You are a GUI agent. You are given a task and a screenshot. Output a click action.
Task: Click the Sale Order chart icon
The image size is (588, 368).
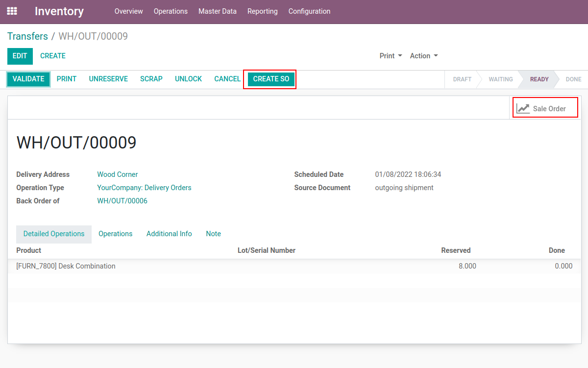click(523, 108)
